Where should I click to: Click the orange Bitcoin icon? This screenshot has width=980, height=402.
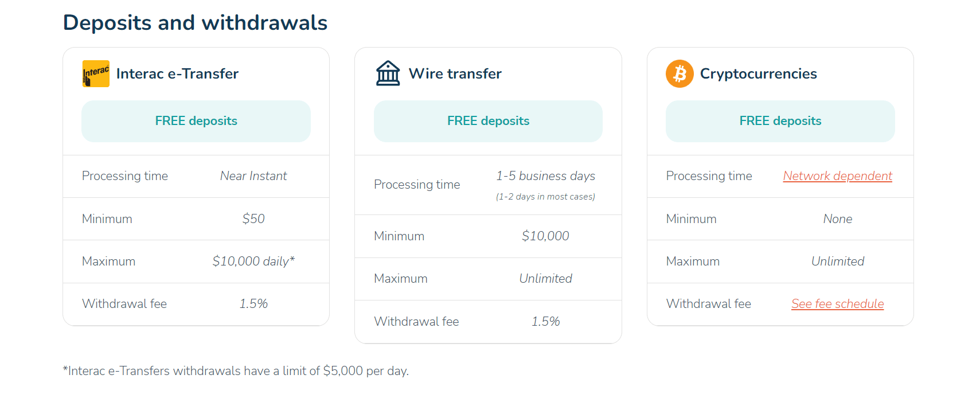tap(680, 73)
